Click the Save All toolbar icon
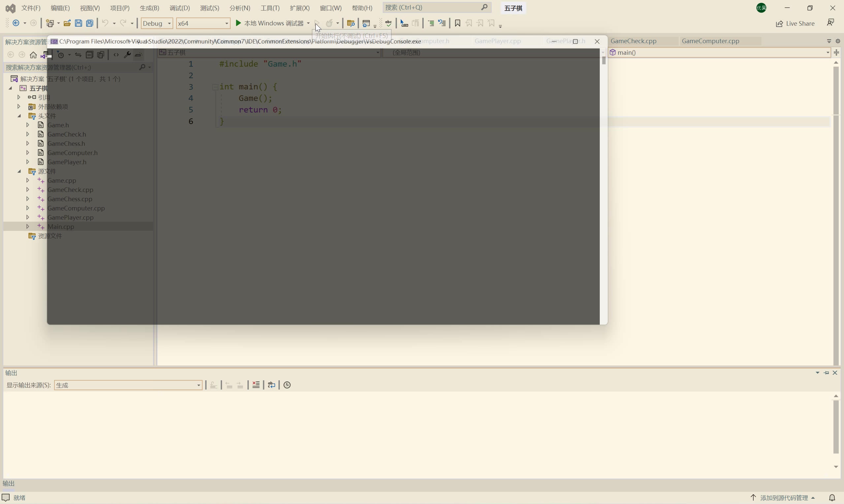This screenshot has width=844, height=504. [90, 23]
